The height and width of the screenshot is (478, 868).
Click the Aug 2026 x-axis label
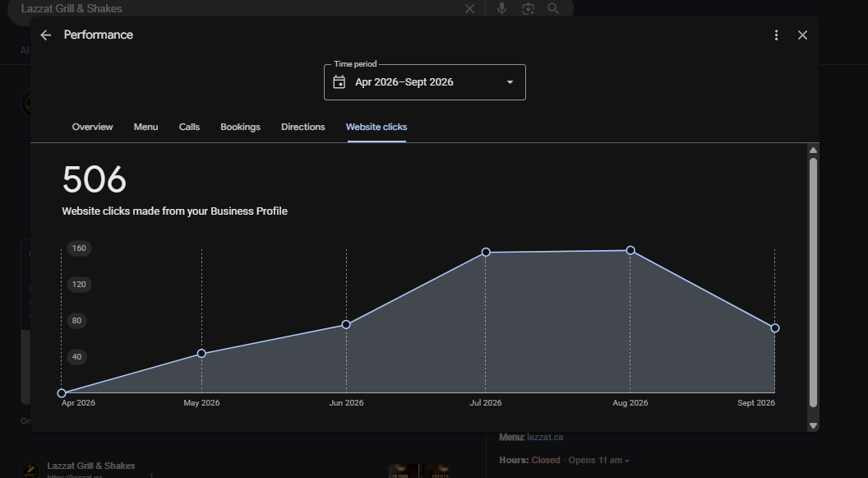pyautogui.click(x=630, y=402)
